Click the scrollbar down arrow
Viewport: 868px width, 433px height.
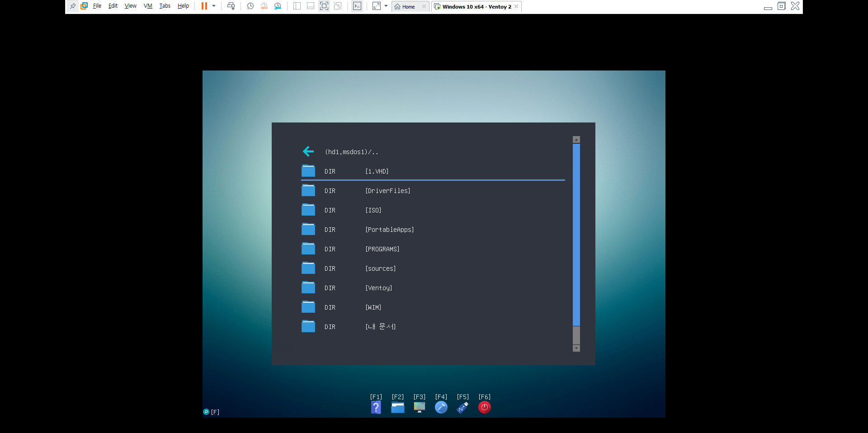pyautogui.click(x=576, y=348)
